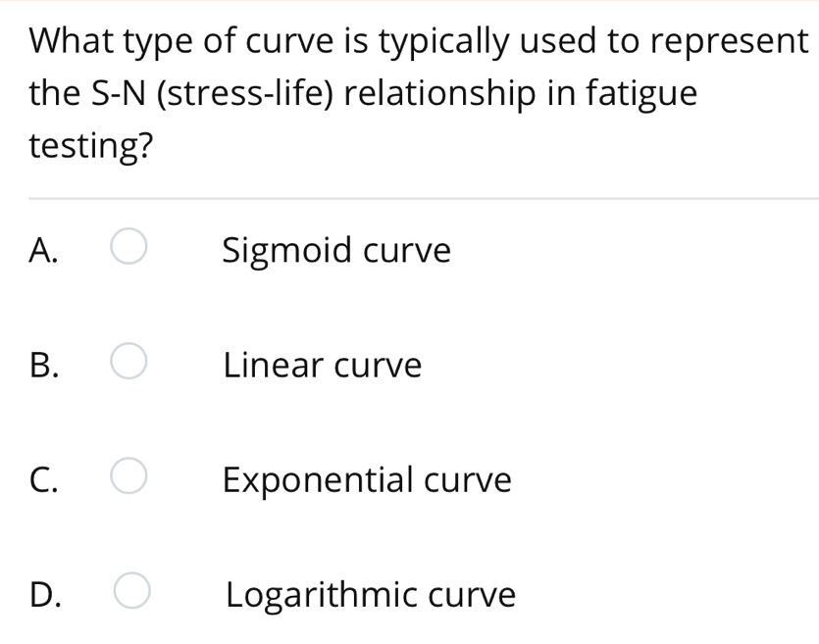This screenshot has width=819, height=644.
Task: Click the text Logarithmic curve
Action: (369, 595)
